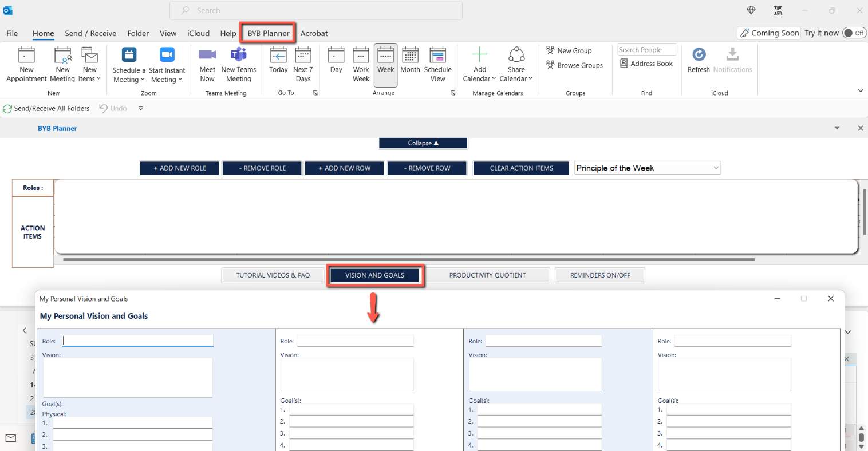The image size is (868, 451).
Task: Open Arrange group dialog launcher
Action: pos(453,93)
